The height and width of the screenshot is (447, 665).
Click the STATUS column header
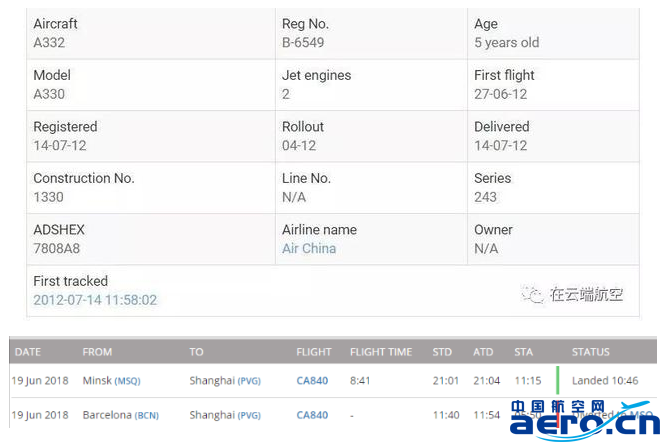(590, 352)
